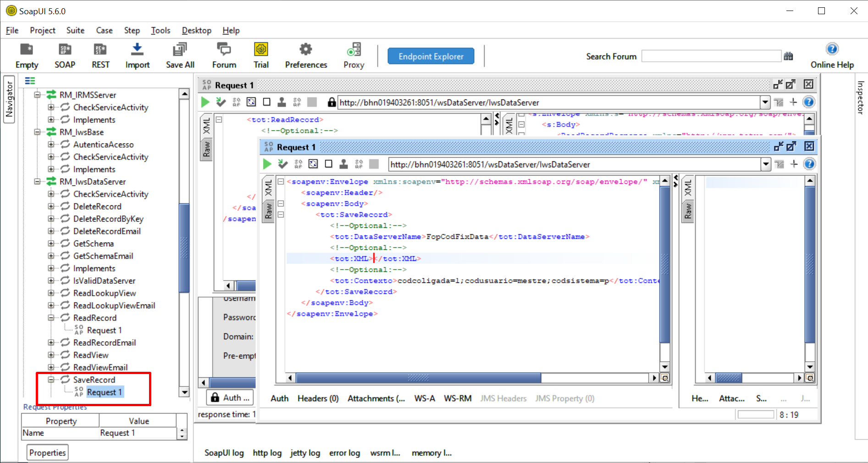Click the lock icon beside back Request 1 endpoint
Viewport: 868px width, 463px height.
(x=332, y=102)
